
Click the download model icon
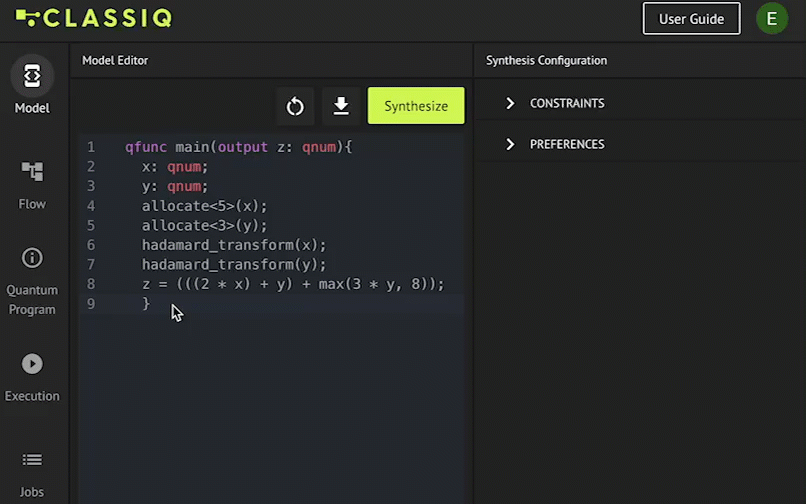click(341, 106)
